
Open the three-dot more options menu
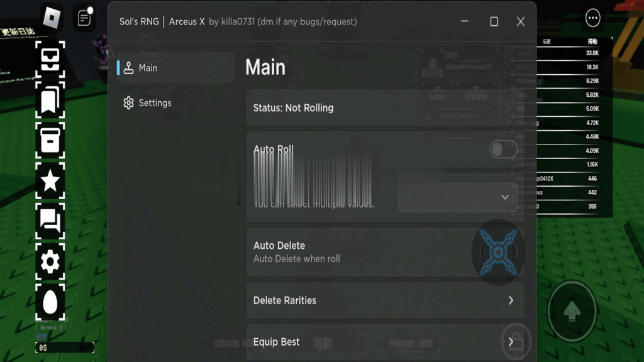point(592,18)
